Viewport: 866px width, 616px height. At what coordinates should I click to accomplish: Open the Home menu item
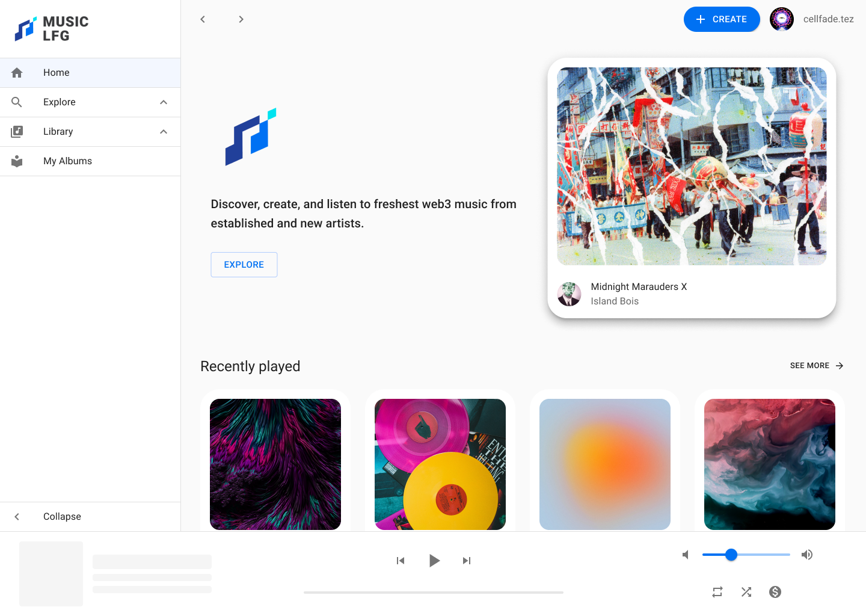point(90,73)
